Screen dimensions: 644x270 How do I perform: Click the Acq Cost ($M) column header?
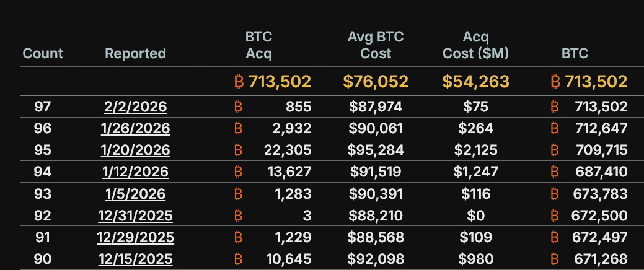pos(475,45)
